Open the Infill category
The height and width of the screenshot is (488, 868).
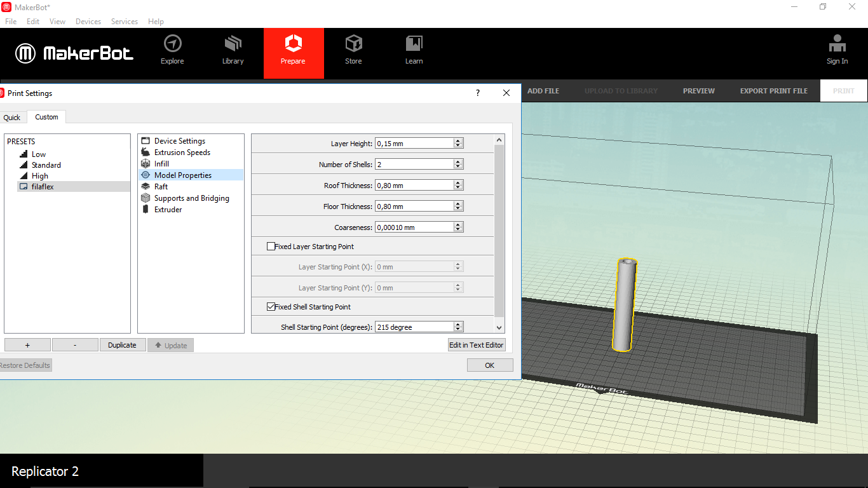[161, 164]
